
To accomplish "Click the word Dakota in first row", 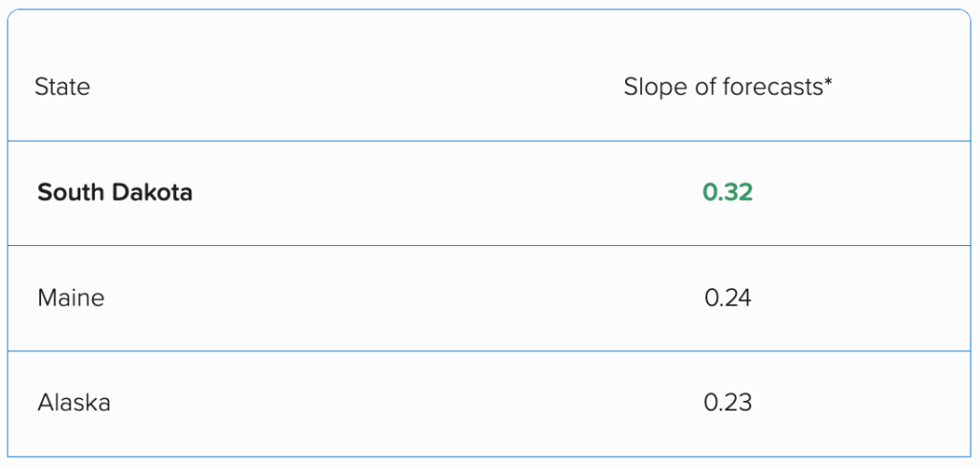I will [153, 192].
